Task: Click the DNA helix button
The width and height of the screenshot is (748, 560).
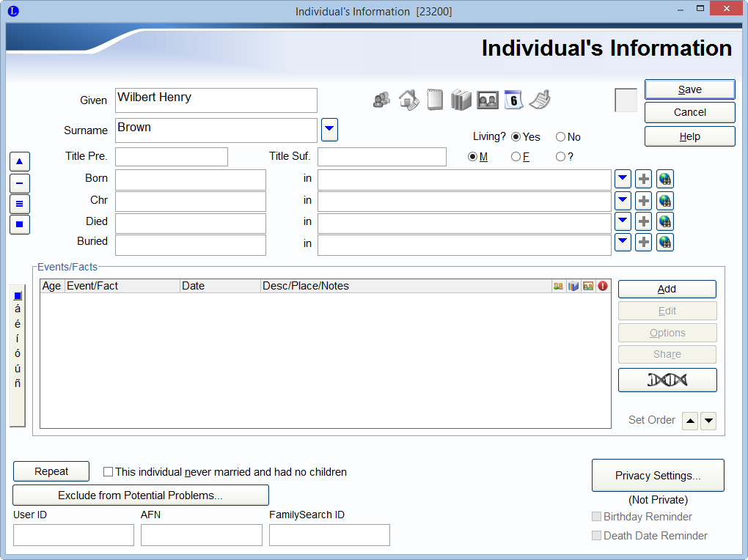Action: click(x=667, y=380)
